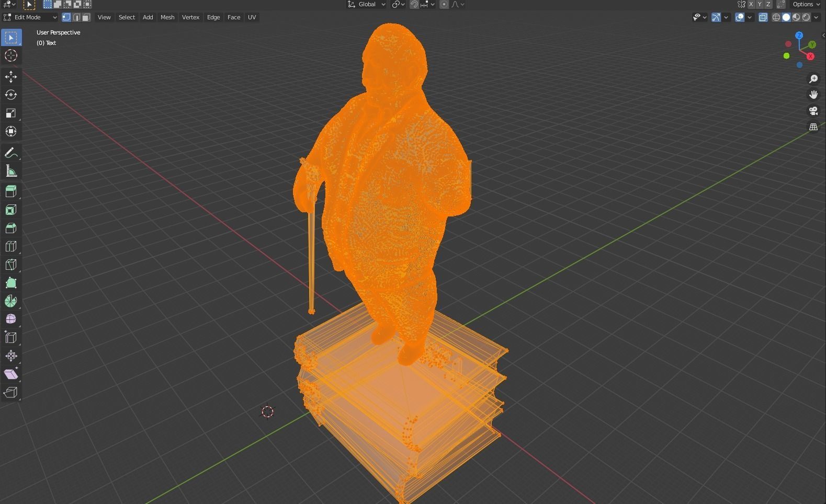Open snapping options dropdown
826x504 pixels.
pyautogui.click(x=427, y=4)
